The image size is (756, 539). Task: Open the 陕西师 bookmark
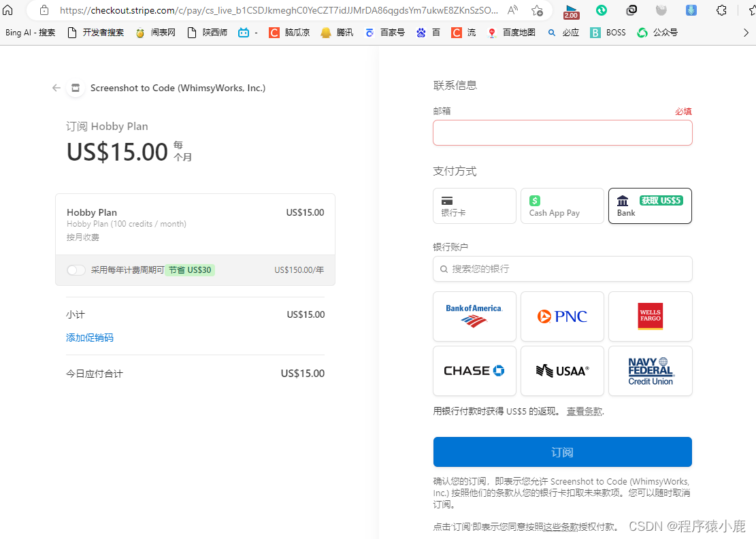click(x=208, y=32)
